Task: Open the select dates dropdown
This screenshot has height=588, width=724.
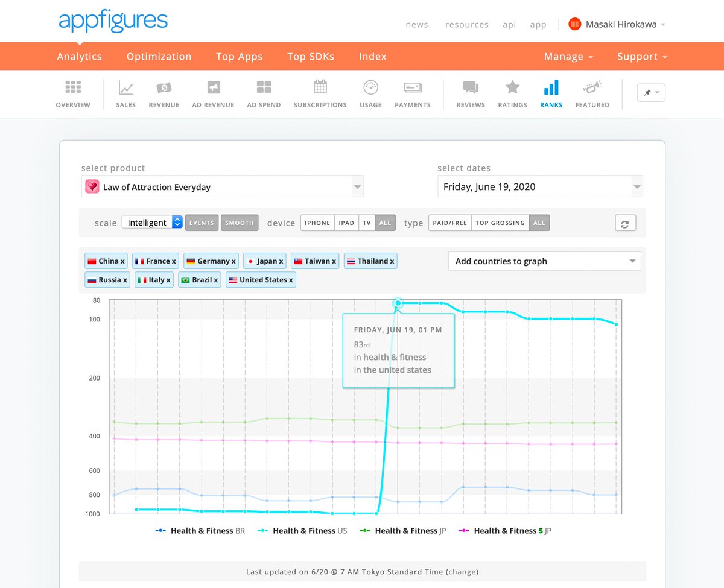Action: coord(540,187)
